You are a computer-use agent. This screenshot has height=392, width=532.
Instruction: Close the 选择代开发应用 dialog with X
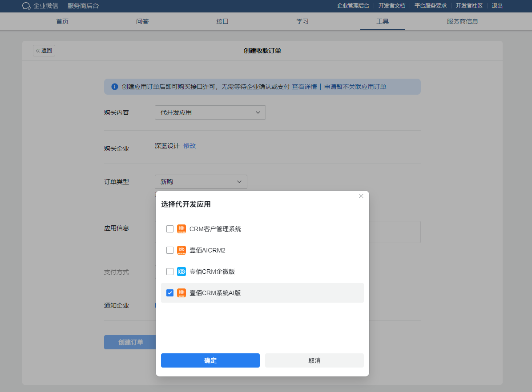[361, 196]
